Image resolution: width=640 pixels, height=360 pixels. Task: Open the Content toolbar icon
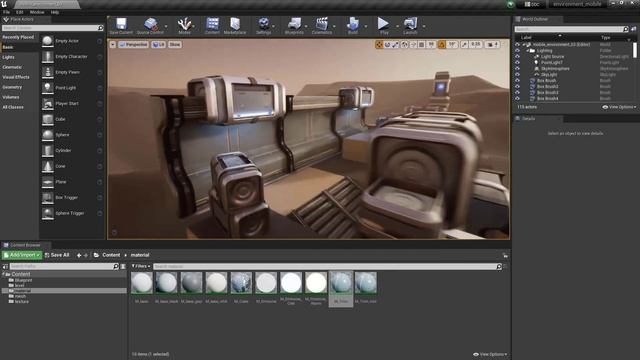pos(212,24)
